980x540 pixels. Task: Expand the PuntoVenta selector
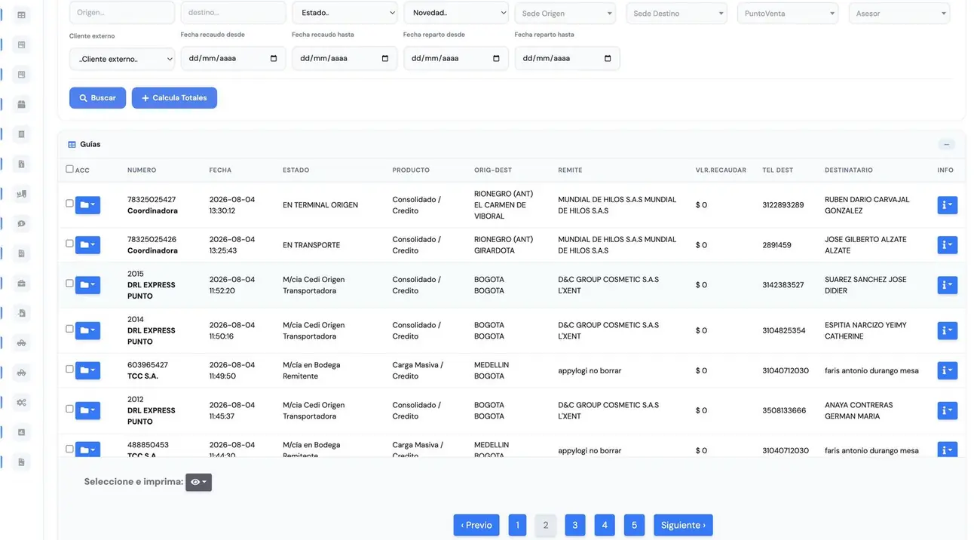789,14
